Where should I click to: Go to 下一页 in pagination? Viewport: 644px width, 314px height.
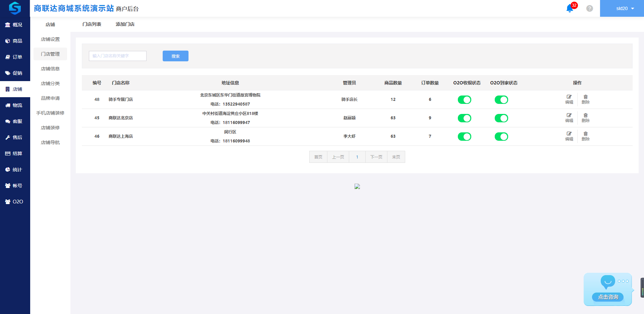376,157
